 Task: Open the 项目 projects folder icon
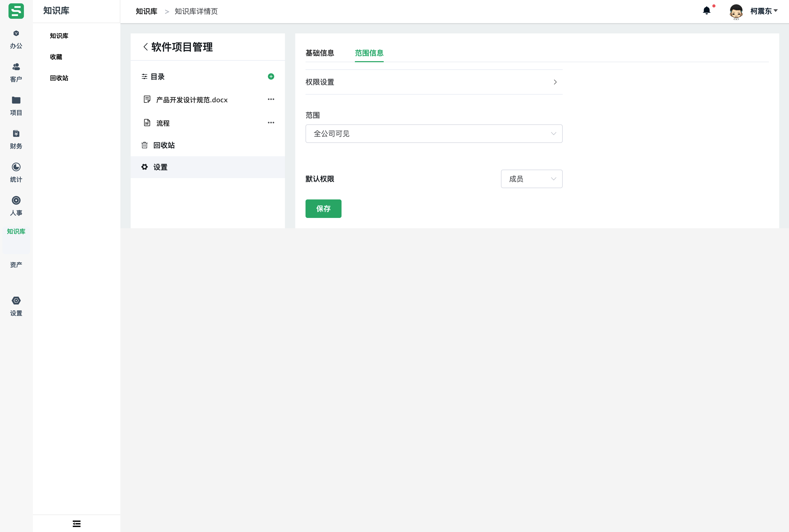16,100
